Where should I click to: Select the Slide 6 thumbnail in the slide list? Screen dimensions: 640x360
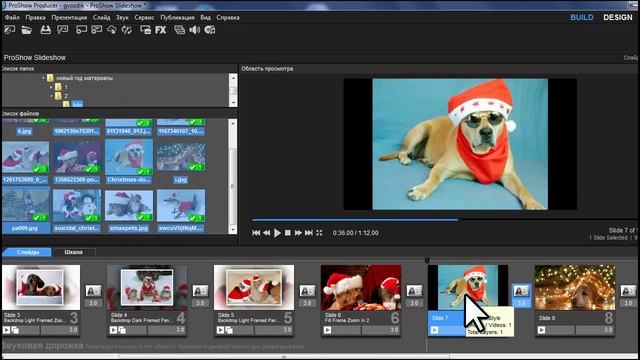click(x=361, y=288)
